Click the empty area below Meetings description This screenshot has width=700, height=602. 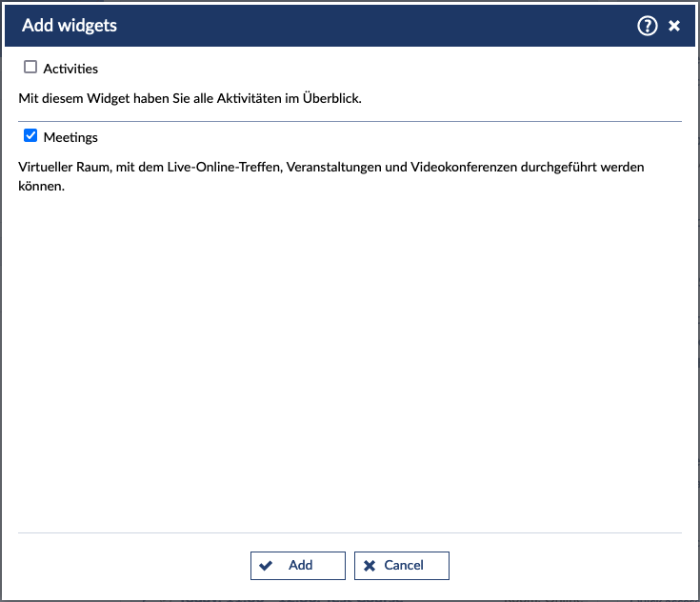click(x=350, y=362)
